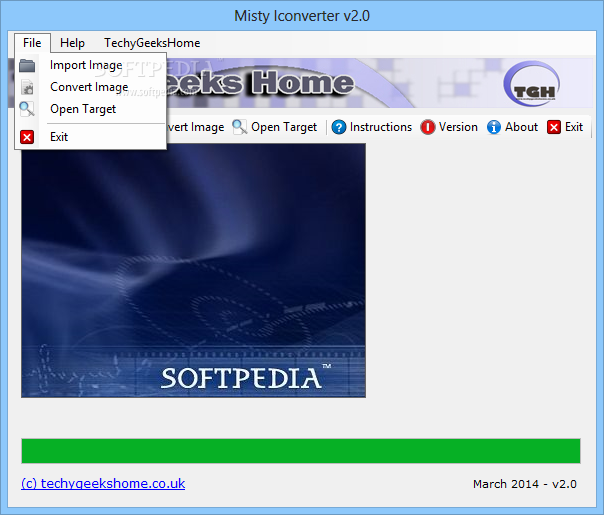Click the Misty Iconverter v2.0 title bar

302,16
